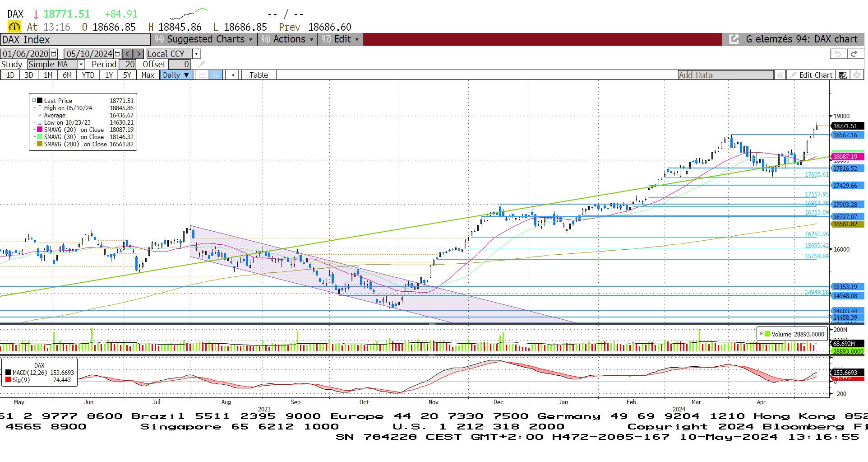
Task: Click the Last Price black color swatch
Action: click(40, 101)
